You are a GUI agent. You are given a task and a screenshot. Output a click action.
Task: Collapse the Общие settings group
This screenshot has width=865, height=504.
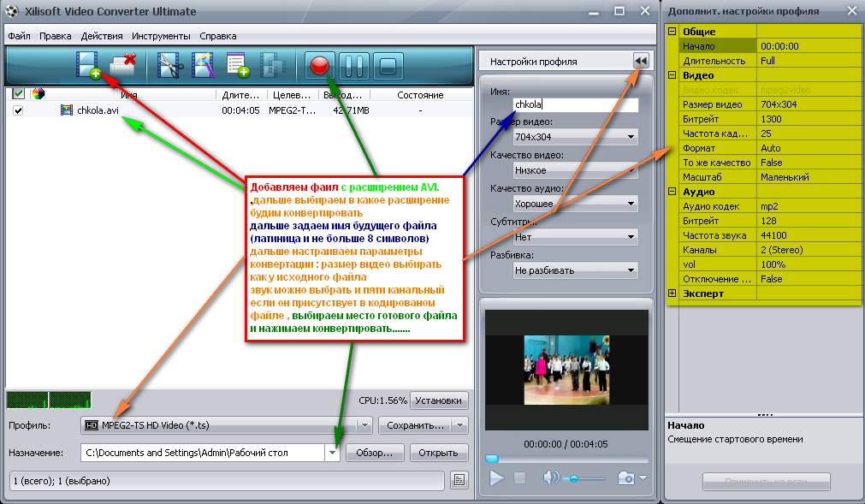672,32
